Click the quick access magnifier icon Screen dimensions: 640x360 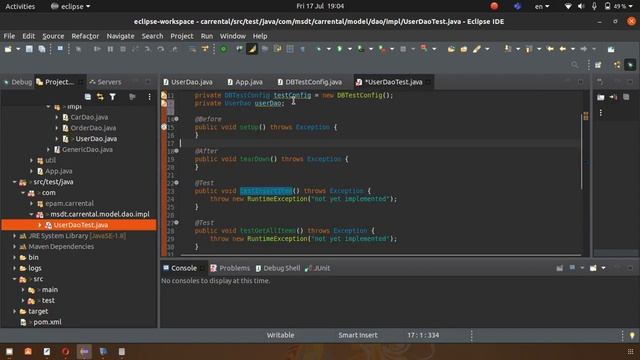tap(575, 65)
